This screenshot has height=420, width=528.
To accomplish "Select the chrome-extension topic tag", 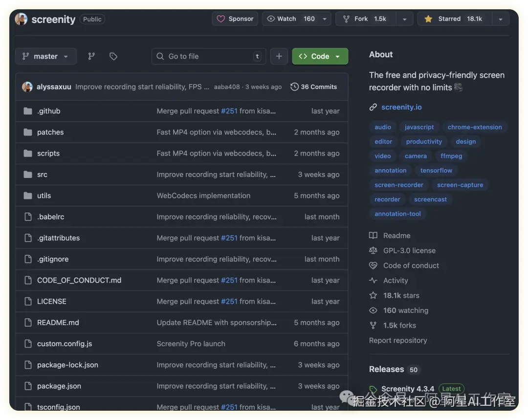I will 474,127.
